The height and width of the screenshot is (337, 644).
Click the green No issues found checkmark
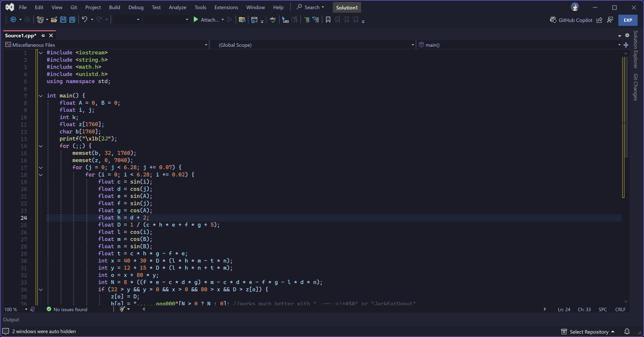(49, 309)
